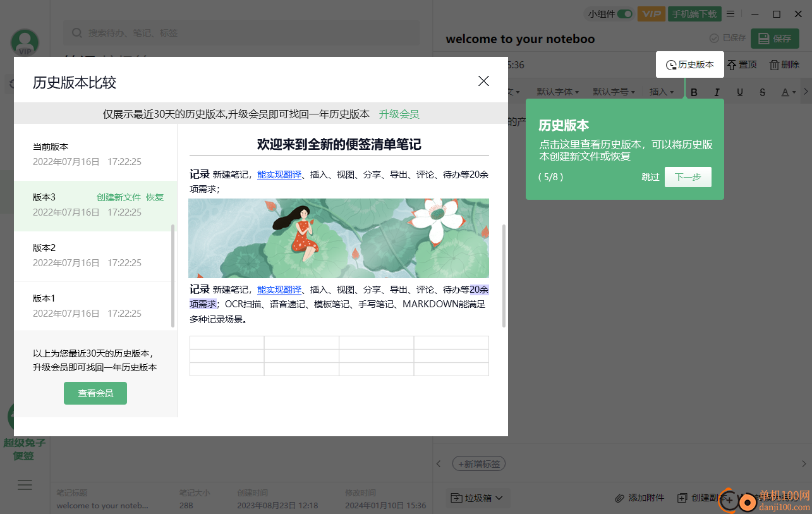The width and height of the screenshot is (812, 514).
Task: Open the sidebar hamburger menu at bottom left
Action: pyautogui.click(x=25, y=485)
